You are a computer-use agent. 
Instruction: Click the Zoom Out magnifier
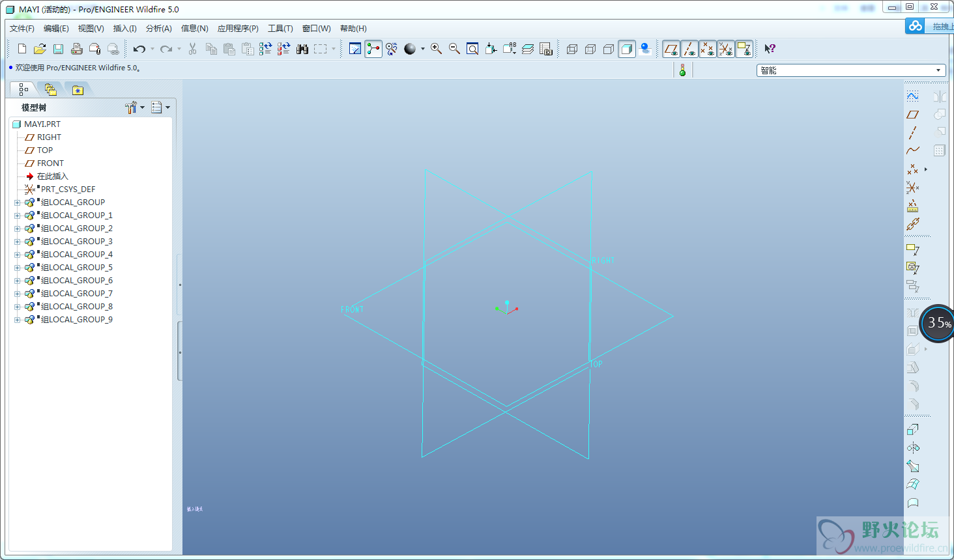click(x=454, y=49)
